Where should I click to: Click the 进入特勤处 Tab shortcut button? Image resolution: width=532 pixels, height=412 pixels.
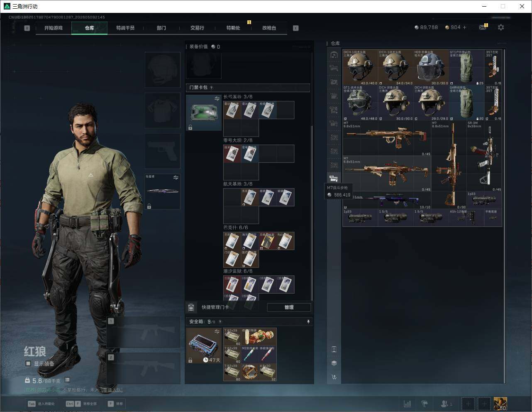41,404
